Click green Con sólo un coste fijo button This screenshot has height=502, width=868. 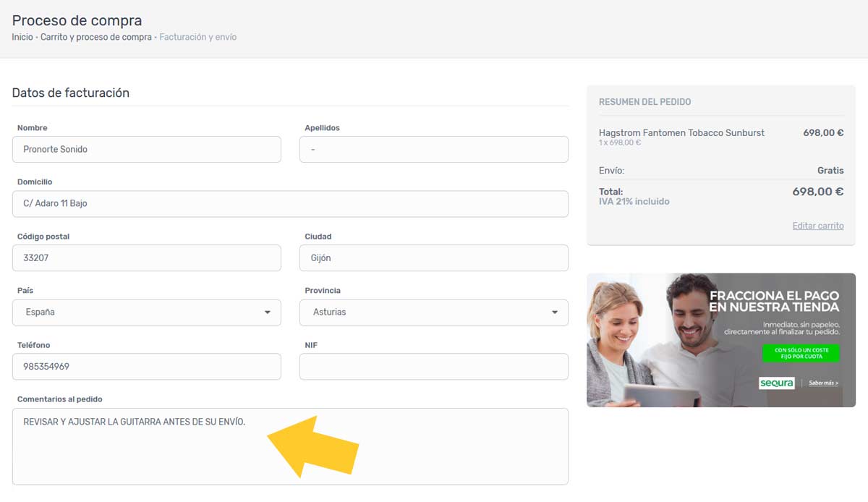point(801,353)
